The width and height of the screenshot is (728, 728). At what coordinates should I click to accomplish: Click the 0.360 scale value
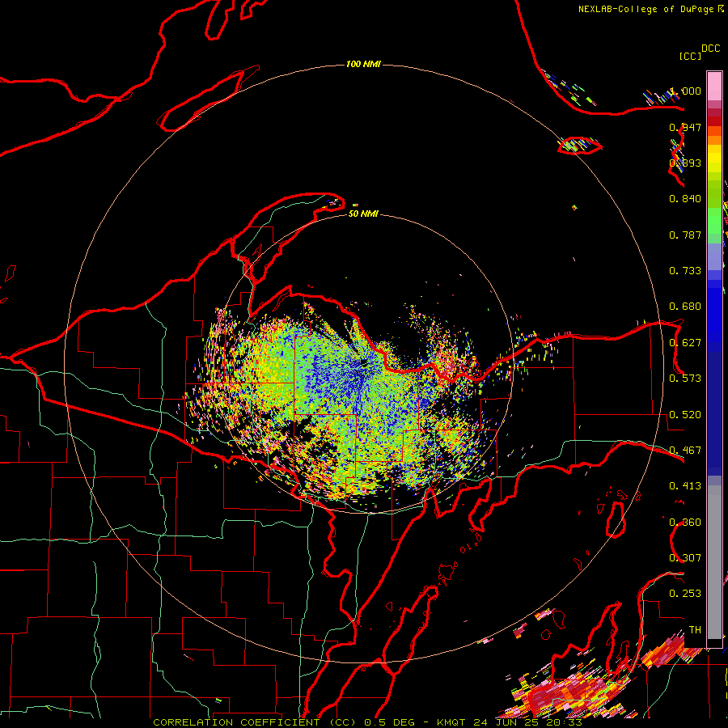[685, 523]
